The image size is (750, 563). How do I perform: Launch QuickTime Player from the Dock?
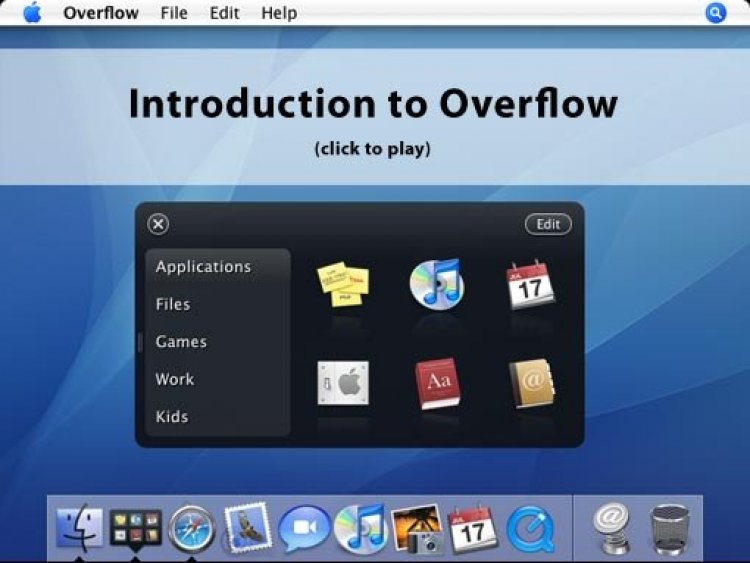pyautogui.click(x=530, y=530)
